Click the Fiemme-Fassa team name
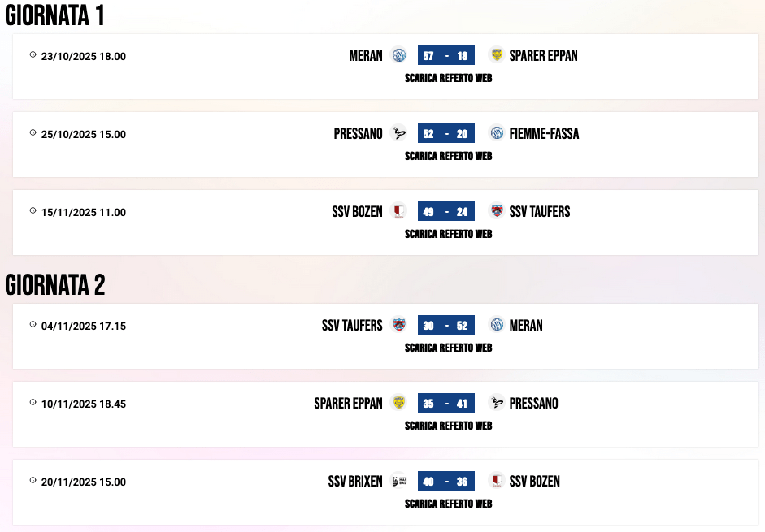This screenshot has width=765, height=532. pos(544,133)
